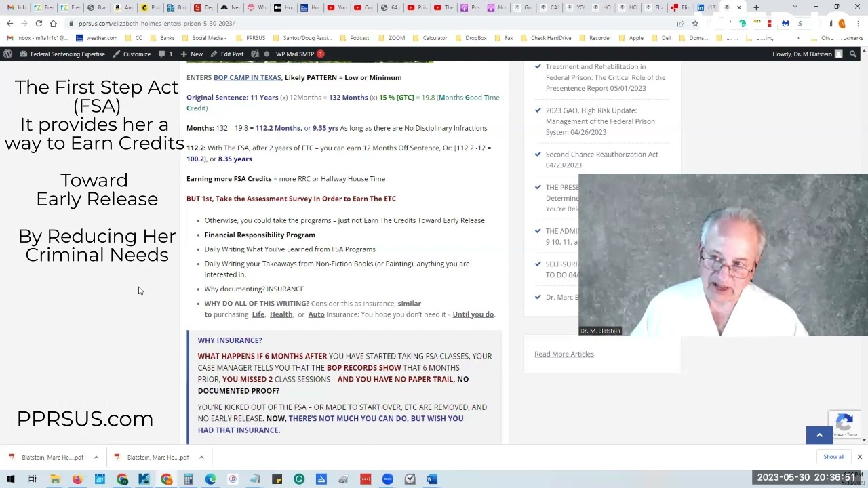Image resolution: width=868 pixels, height=488 pixels.
Task: Open the Apple bookmarks folder
Action: (x=631, y=38)
